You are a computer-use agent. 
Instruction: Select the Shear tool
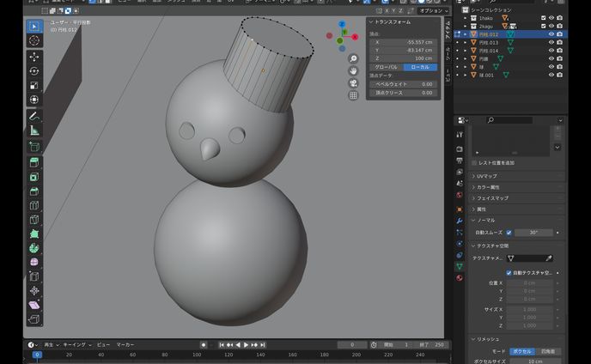coord(34,306)
